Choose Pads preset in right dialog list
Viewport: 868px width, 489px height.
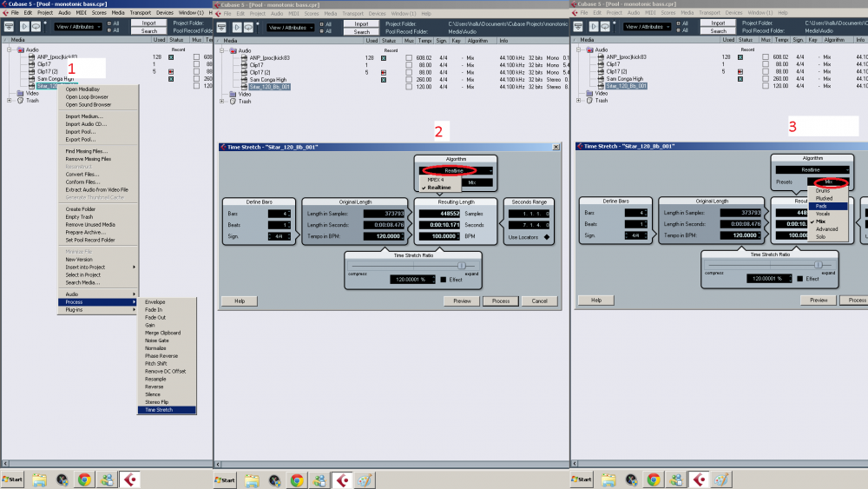[x=828, y=206]
